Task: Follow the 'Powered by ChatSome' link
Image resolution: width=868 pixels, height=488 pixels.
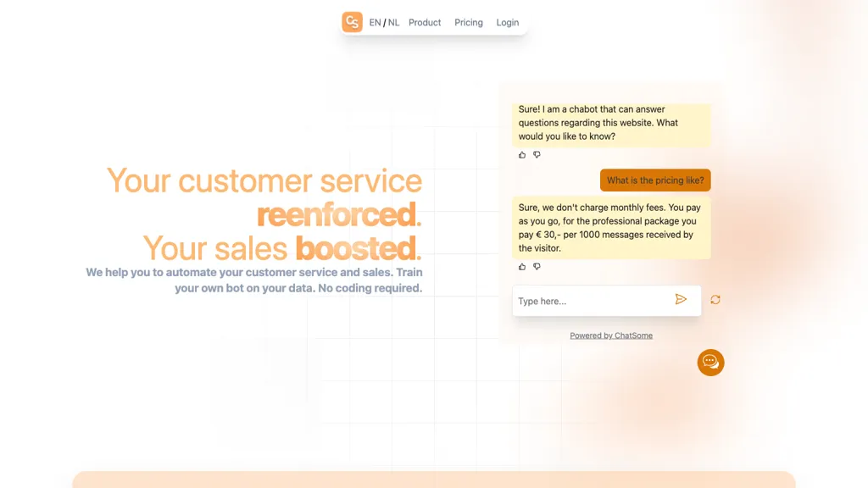Action: pos(611,335)
